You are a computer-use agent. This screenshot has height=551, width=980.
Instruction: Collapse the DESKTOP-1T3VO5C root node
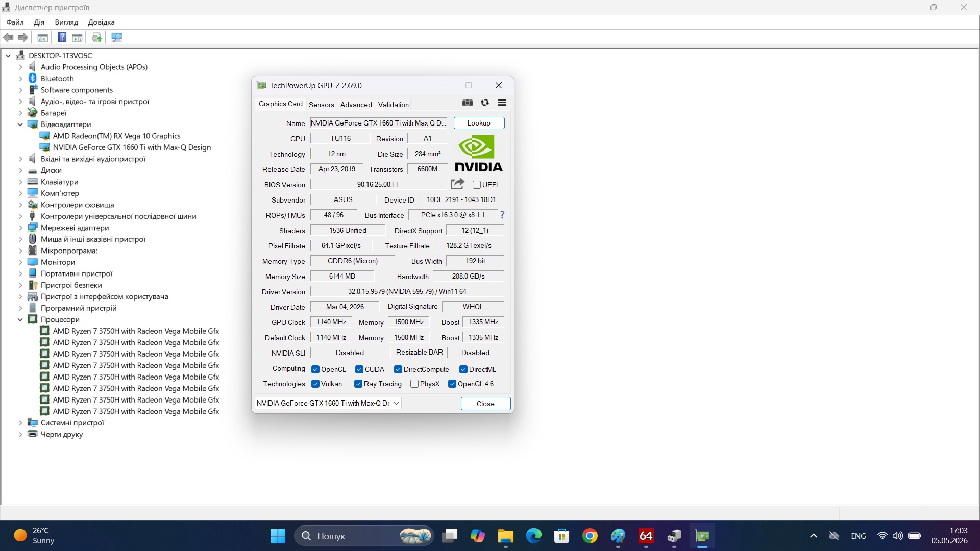click(8, 55)
